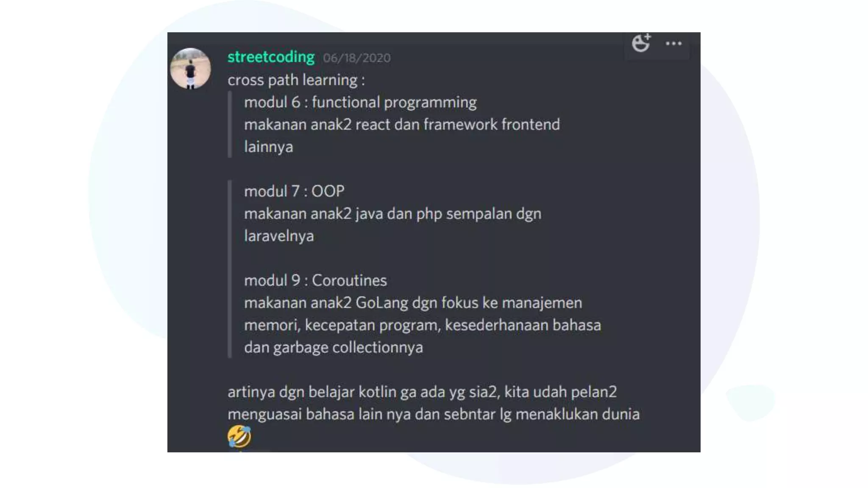
Task: Select the "modul 6 : functional programming" line
Action: click(x=360, y=103)
